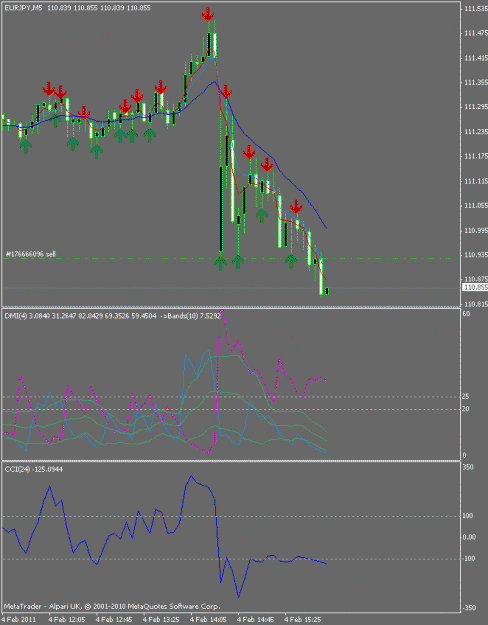Click the 111.475 price axis value
The image size is (488, 625).
pyautogui.click(x=476, y=33)
